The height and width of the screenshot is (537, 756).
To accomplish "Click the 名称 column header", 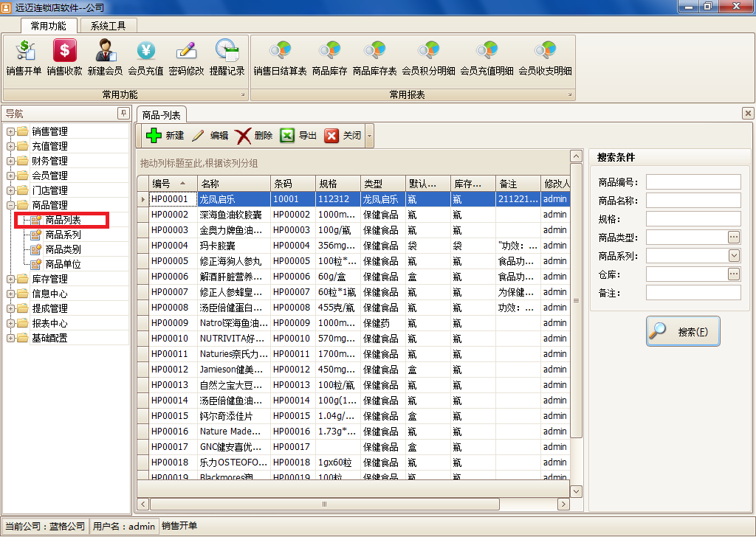I will (x=234, y=184).
